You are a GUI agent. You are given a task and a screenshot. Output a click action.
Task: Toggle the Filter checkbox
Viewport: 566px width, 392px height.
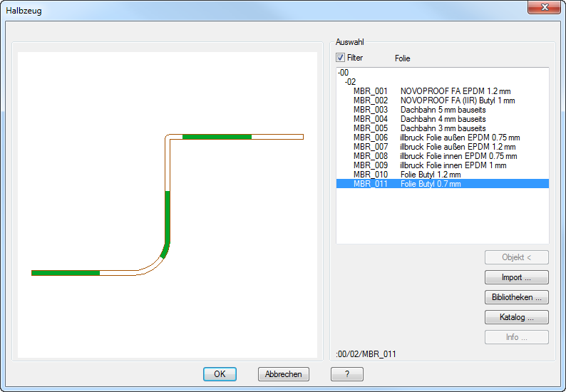[x=341, y=58]
